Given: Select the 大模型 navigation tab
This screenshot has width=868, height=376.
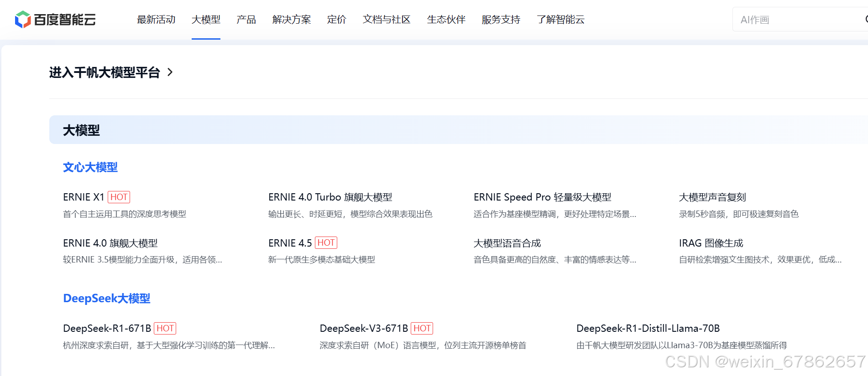Looking at the screenshot, I should 206,20.
